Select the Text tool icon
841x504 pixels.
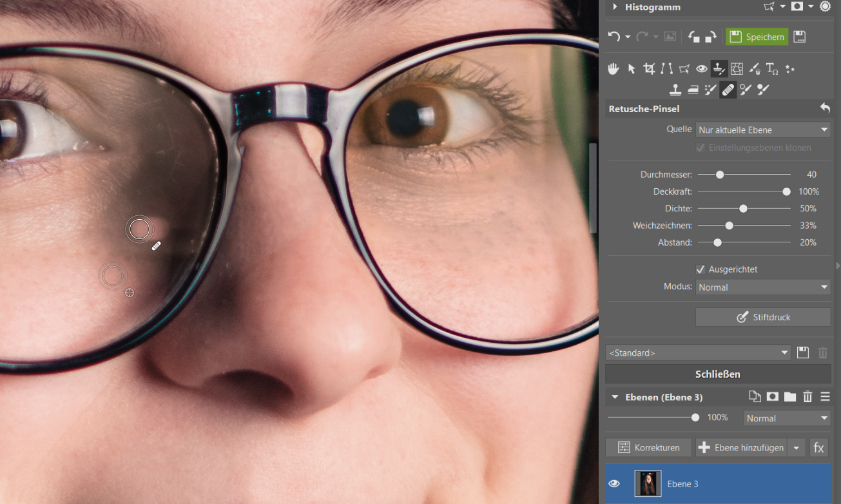pos(772,68)
